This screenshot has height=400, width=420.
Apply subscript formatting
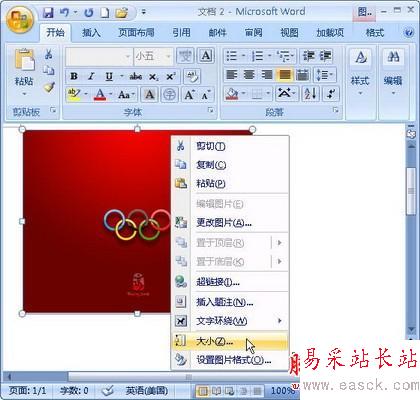(153, 77)
